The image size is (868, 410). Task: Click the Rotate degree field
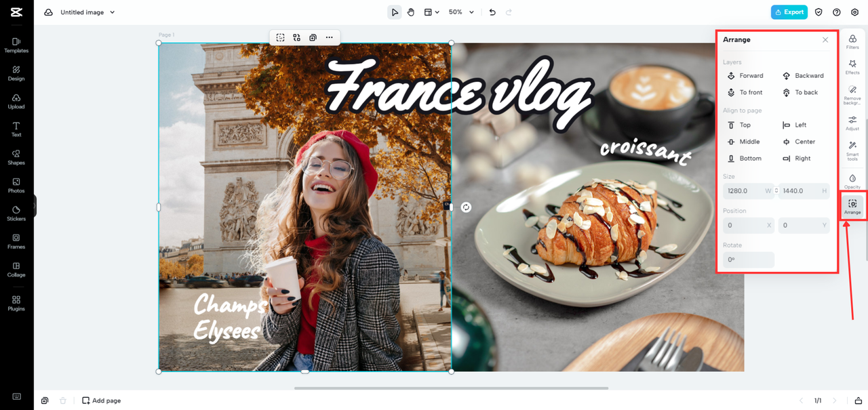(749, 260)
